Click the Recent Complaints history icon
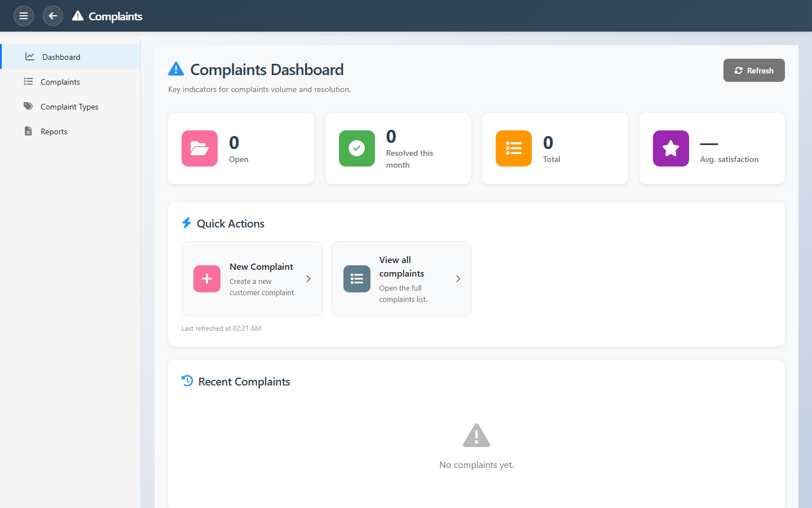812x508 pixels. click(187, 381)
